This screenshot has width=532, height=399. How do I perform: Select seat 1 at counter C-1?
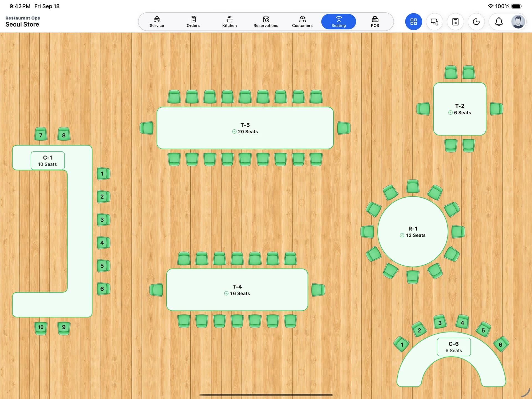pyautogui.click(x=103, y=174)
